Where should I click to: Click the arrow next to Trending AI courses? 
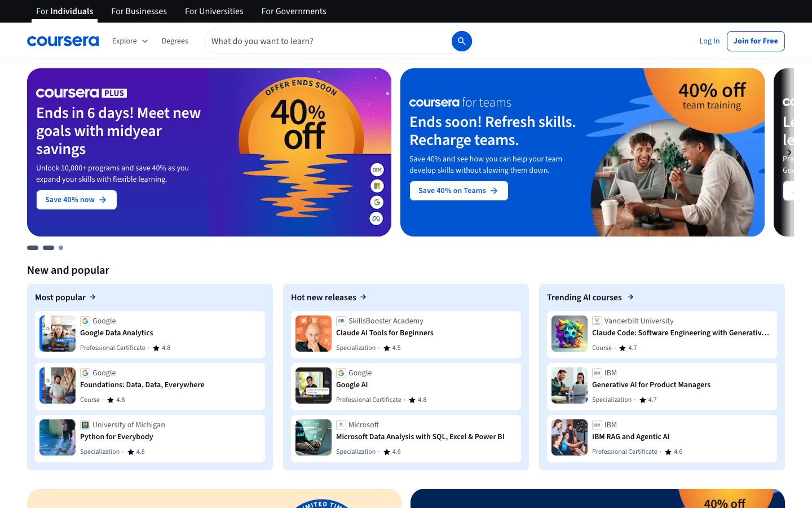point(630,297)
